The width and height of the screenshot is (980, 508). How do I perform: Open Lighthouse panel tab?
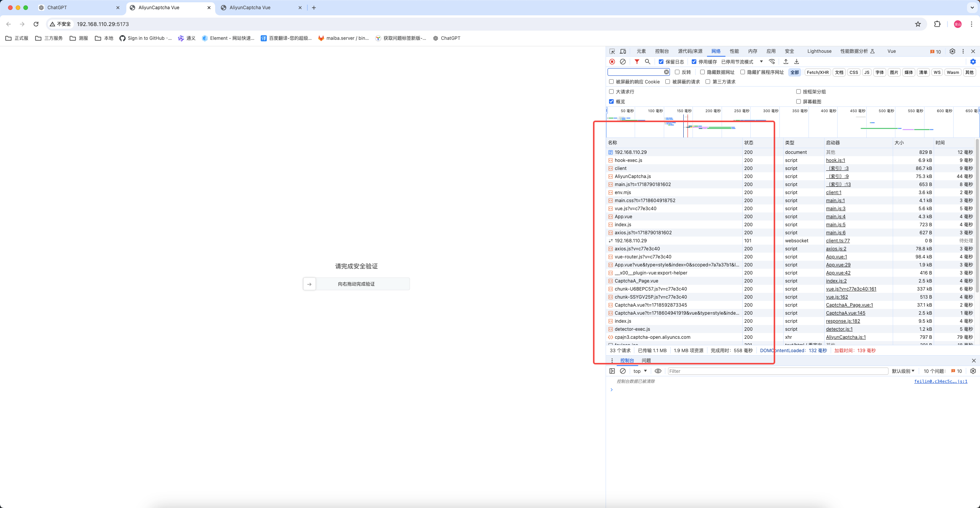[819, 51]
